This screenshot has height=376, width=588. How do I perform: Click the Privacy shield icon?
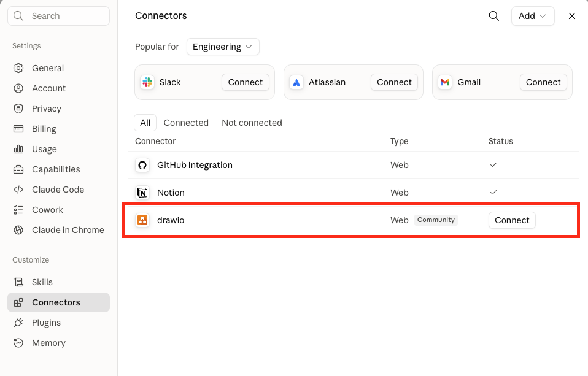coord(18,109)
